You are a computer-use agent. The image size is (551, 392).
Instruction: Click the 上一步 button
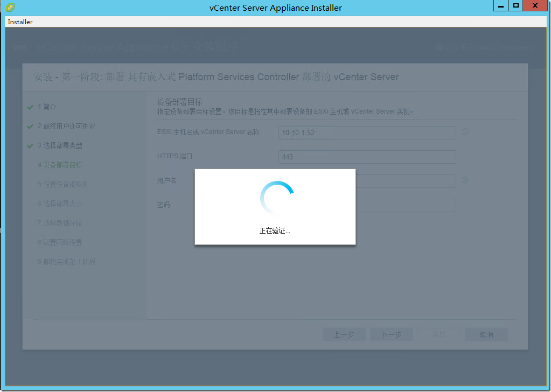pyautogui.click(x=344, y=335)
